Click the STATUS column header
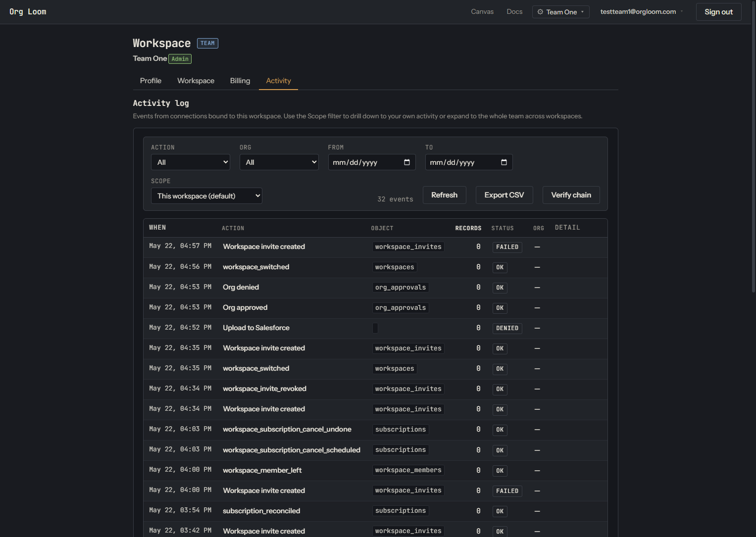The height and width of the screenshot is (537, 756). [x=503, y=228]
